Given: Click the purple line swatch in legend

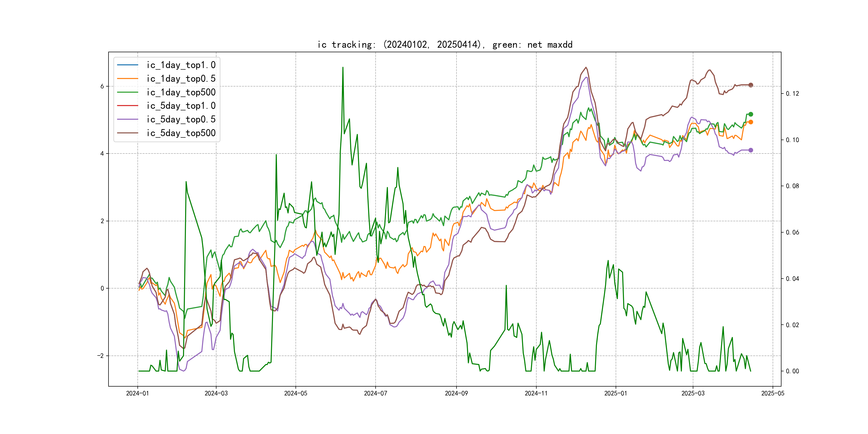Looking at the screenshot, I should (127, 119).
